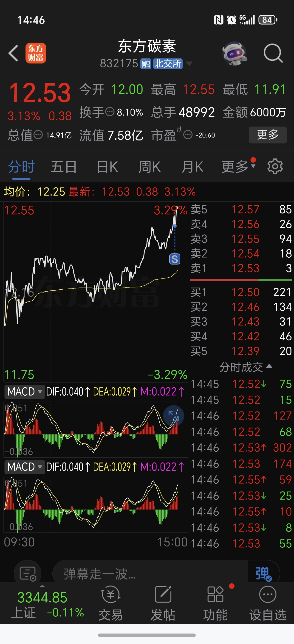Tap the 融 margin badge
The height and width of the screenshot is (644, 294).
click(x=146, y=64)
